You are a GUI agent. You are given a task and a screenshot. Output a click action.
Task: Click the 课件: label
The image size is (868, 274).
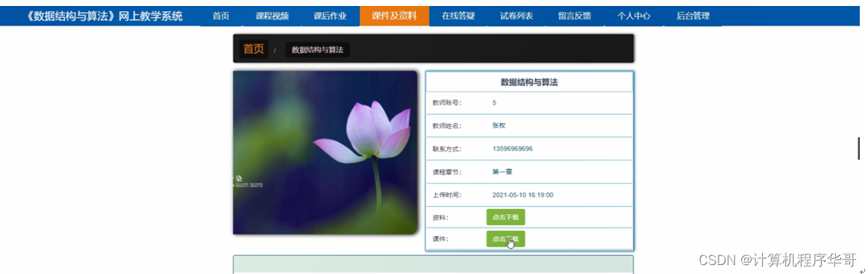(440, 239)
